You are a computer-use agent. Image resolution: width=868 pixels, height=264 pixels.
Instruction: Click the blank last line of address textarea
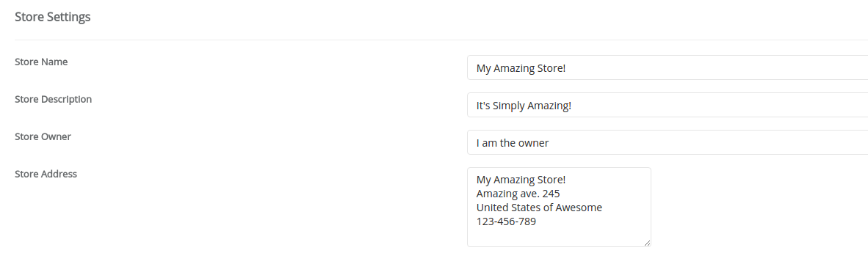[x=559, y=236]
